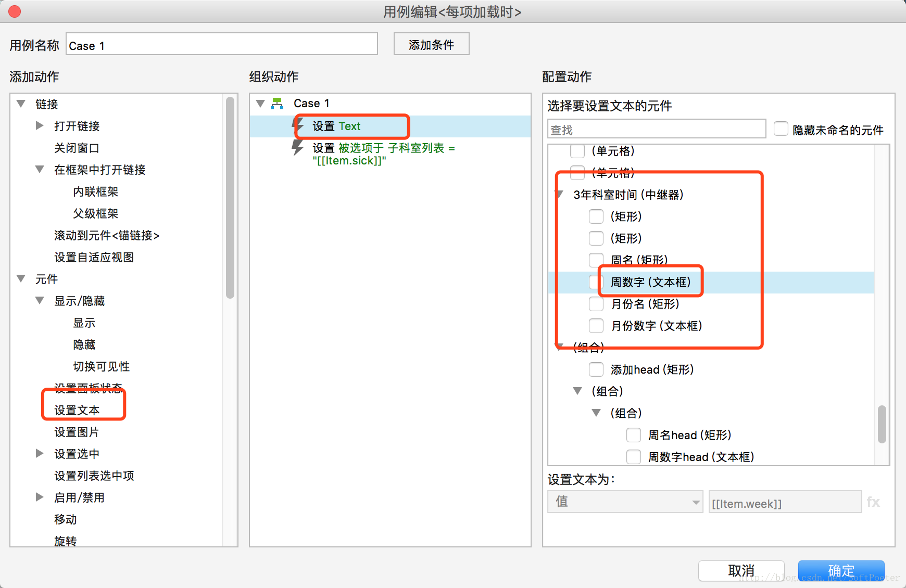Select 设置列表选中项 action

click(94, 476)
